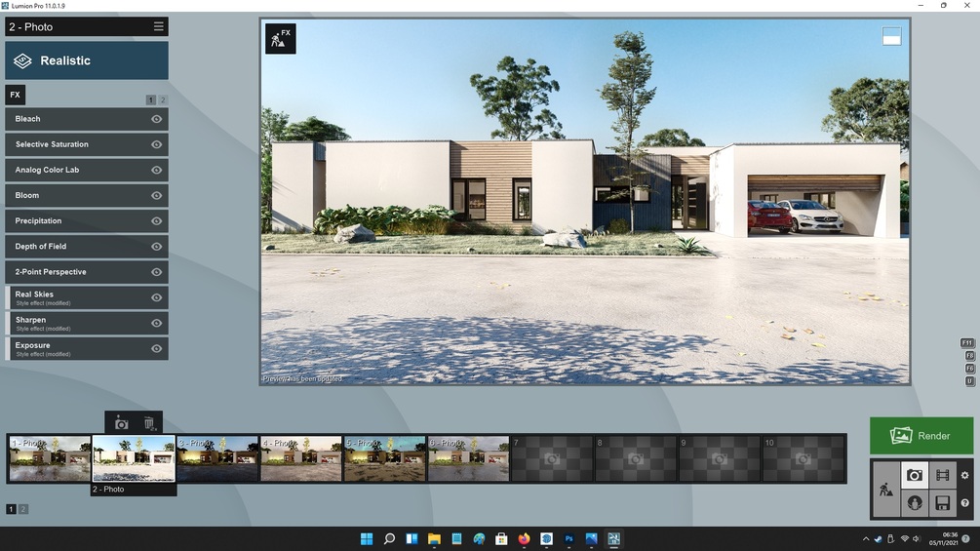This screenshot has height=551, width=980.
Task: Open the Depth of Field effect
Action: [86, 247]
